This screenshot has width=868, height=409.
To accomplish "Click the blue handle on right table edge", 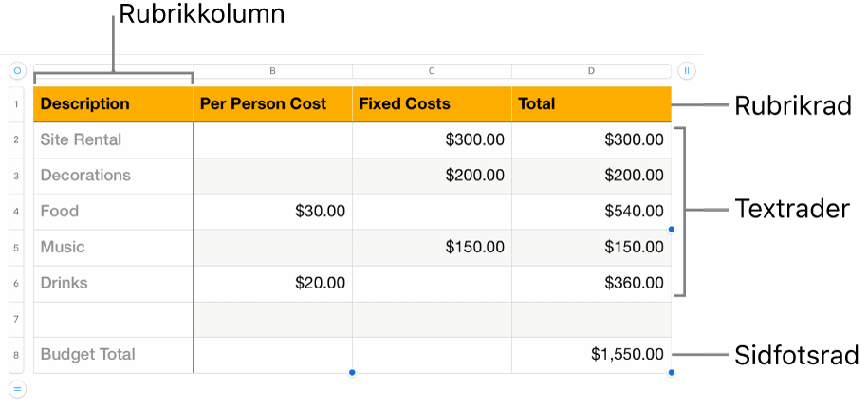I will (x=672, y=229).
